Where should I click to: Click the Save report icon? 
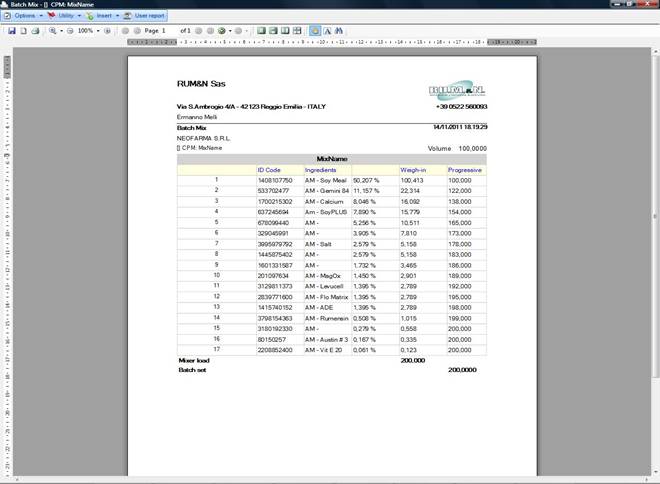pyautogui.click(x=11, y=31)
